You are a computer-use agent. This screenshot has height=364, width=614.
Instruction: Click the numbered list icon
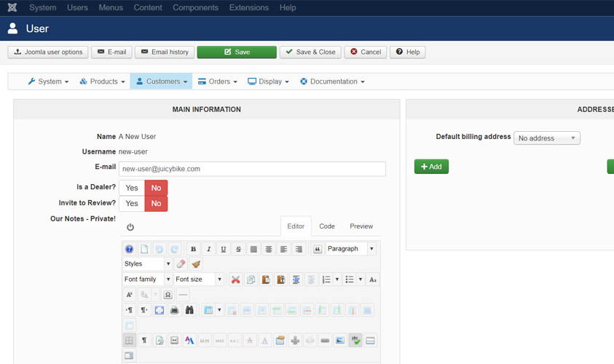(326, 280)
